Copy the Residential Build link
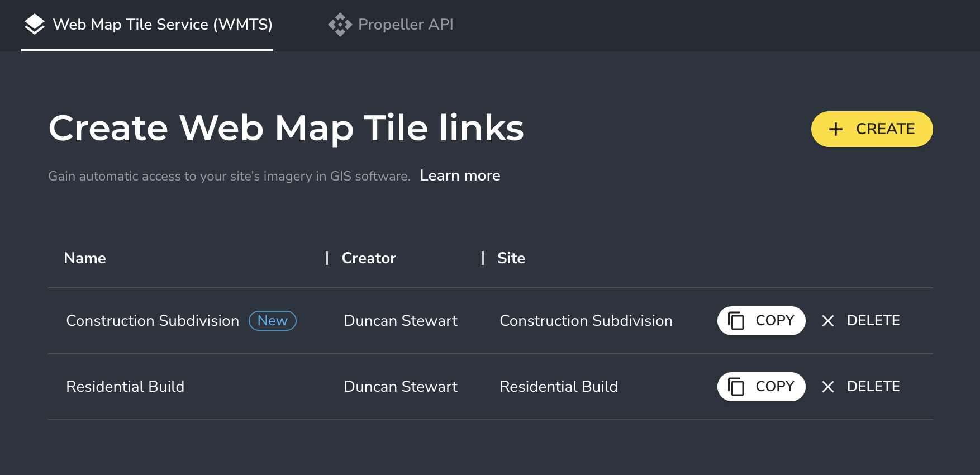This screenshot has height=475, width=980. pyautogui.click(x=761, y=387)
